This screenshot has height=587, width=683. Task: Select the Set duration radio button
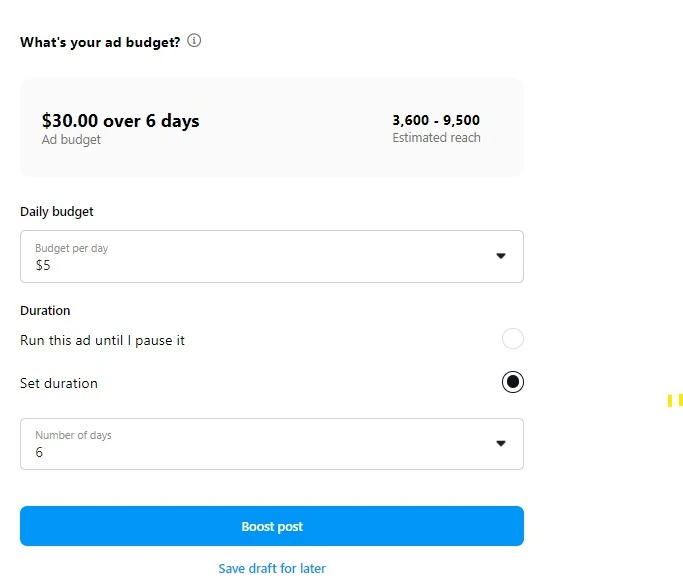click(512, 382)
